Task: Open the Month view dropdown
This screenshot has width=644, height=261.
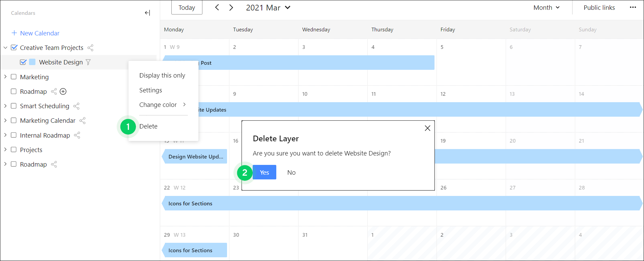Action: pos(546,7)
